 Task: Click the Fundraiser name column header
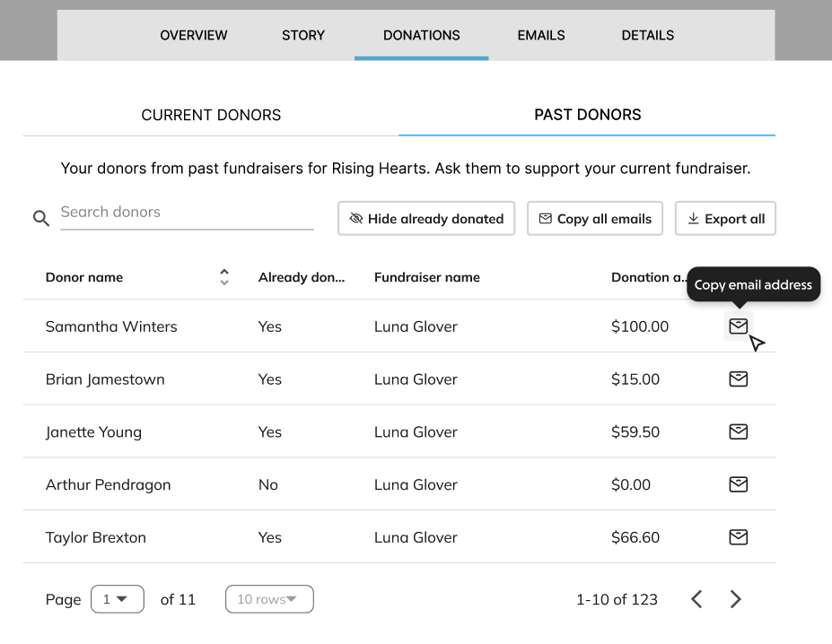[x=426, y=277]
